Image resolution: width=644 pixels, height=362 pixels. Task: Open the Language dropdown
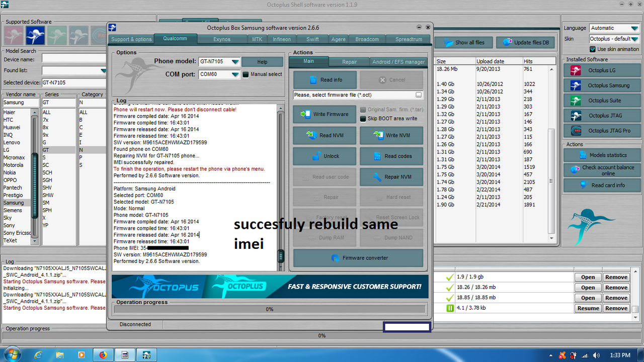click(634, 28)
